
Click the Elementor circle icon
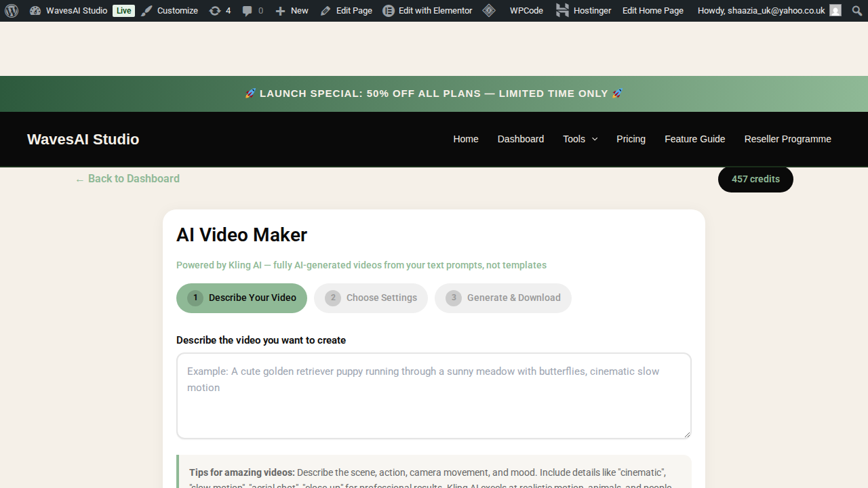pos(389,11)
